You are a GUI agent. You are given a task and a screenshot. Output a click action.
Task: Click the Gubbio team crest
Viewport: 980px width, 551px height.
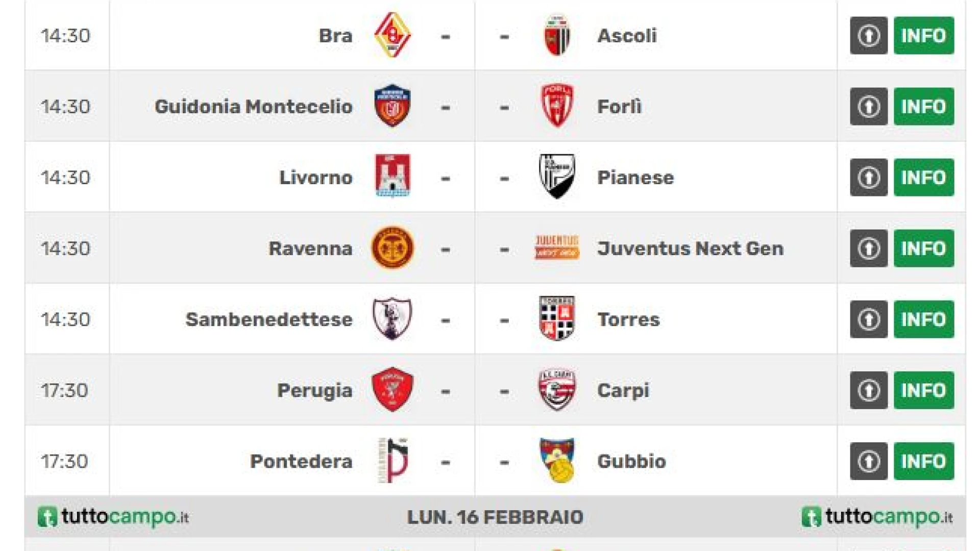point(557,460)
